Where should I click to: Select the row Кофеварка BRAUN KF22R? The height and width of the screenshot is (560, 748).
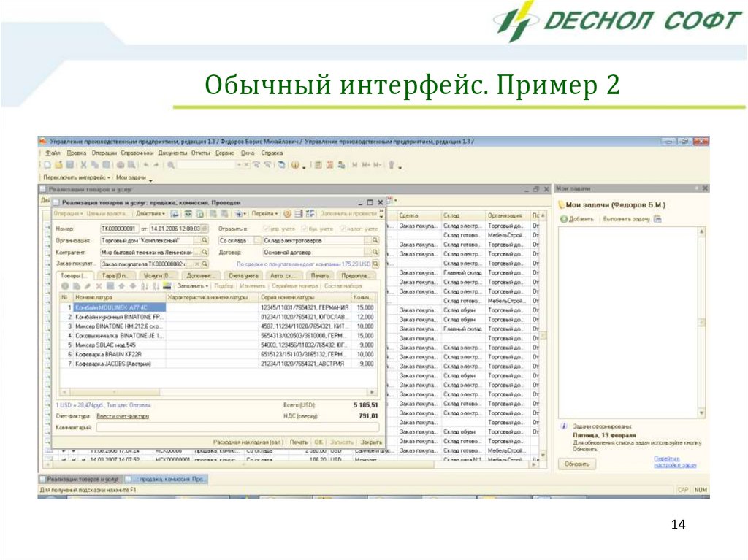tap(218, 354)
